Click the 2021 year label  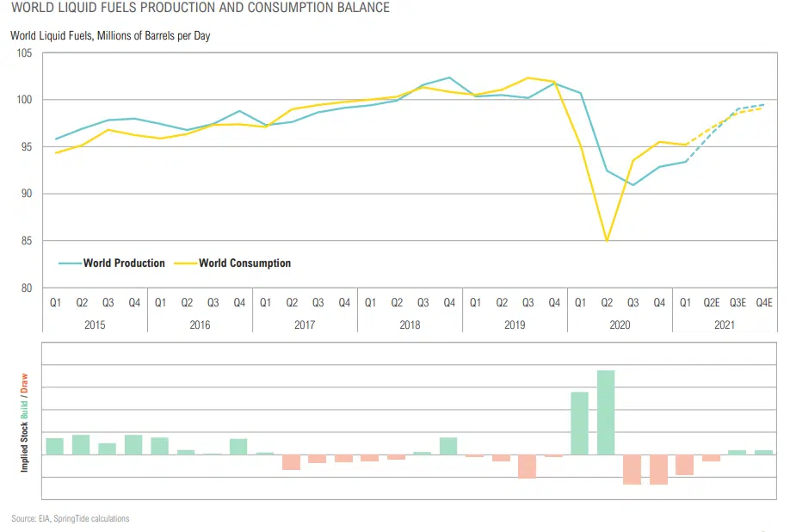725,325
